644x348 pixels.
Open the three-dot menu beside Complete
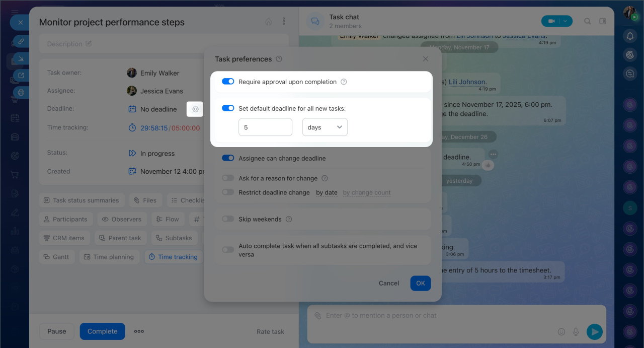coord(139,331)
